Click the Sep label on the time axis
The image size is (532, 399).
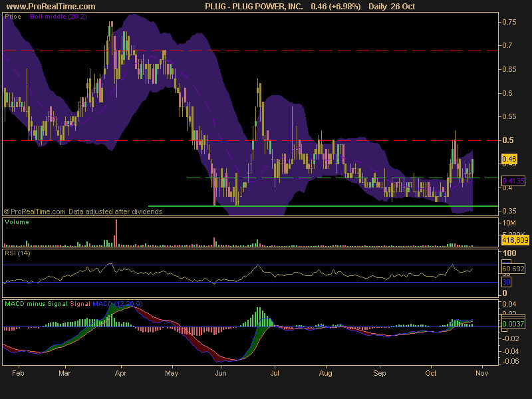(x=379, y=373)
